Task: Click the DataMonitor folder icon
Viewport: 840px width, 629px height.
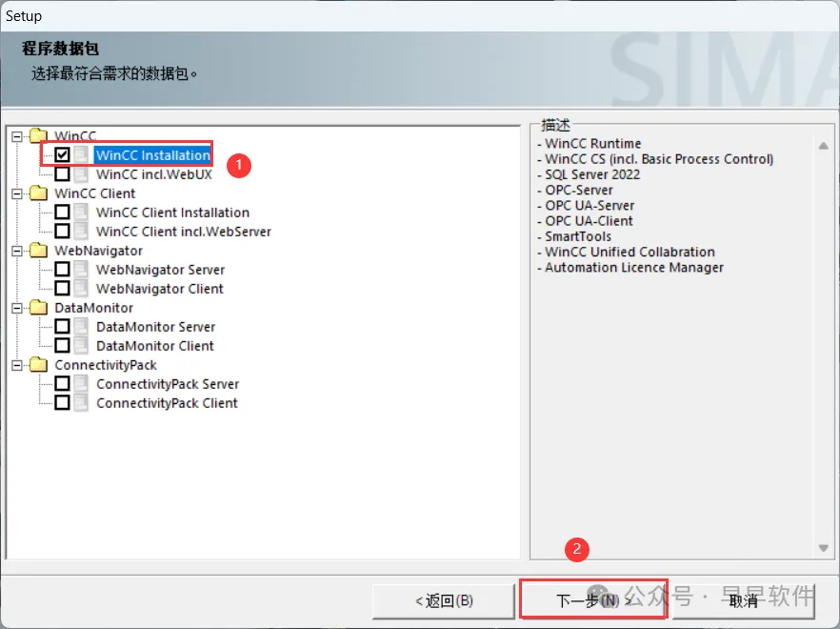Action: [38, 307]
